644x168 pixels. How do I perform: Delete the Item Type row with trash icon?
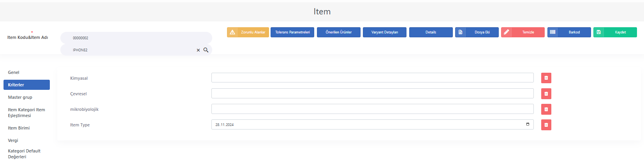[x=546, y=125]
